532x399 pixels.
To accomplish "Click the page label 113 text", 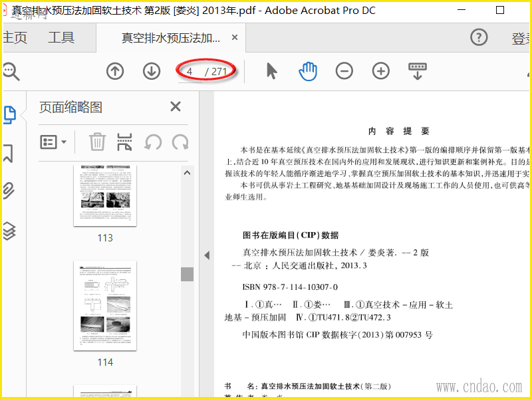I will tap(105, 238).
